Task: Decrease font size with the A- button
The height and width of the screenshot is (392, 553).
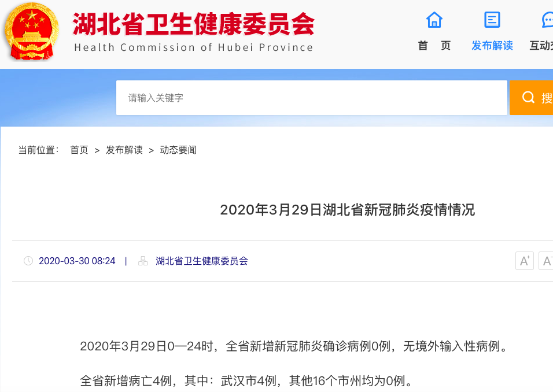Action: point(547,261)
